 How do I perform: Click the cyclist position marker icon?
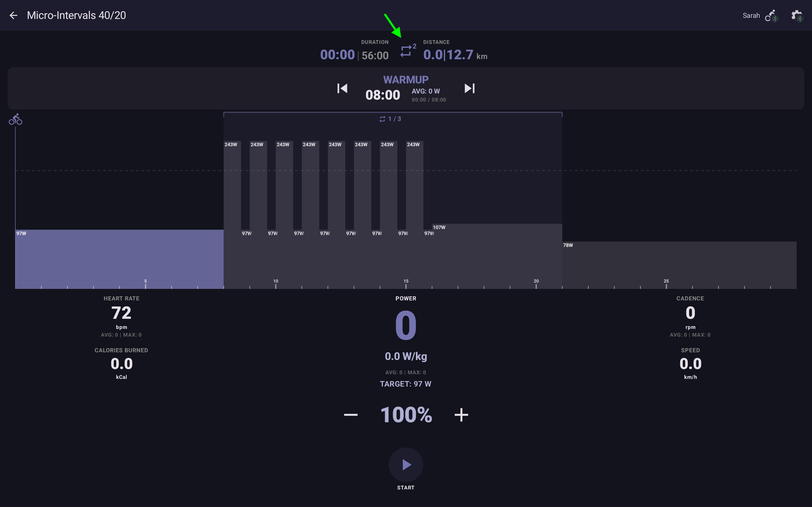(x=15, y=119)
